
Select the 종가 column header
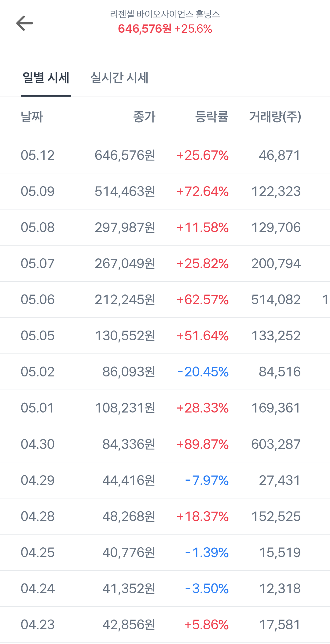pyautogui.click(x=144, y=117)
